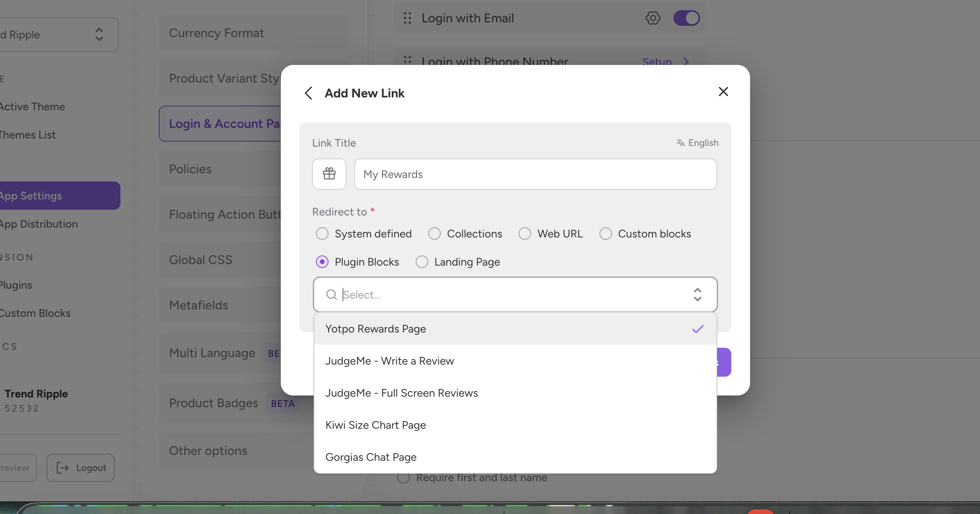Click the gift icon picker button
980x514 pixels.
click(329, 174)
